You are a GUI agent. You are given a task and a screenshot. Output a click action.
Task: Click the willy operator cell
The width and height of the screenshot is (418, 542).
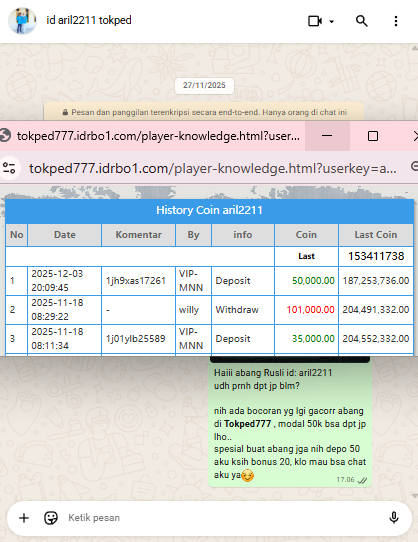click(194, 310)
